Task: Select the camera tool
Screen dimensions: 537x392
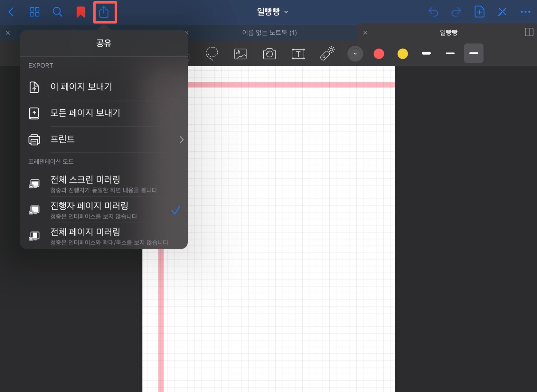Action: [x=269, y=54]
